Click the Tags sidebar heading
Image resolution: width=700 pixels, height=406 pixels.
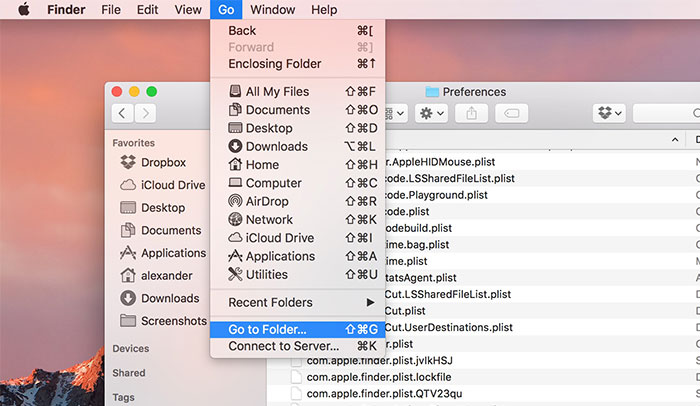click(x=123, y=397)
